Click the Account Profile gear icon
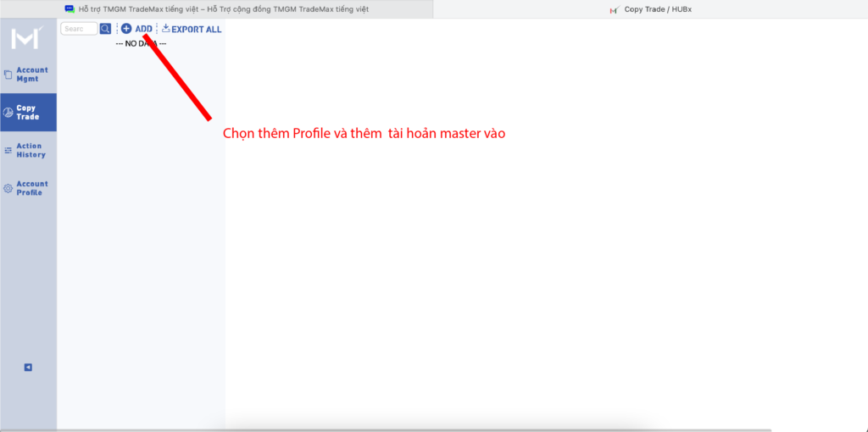The height and width of the screenshot is (432, 868). (x=8, y=188)
